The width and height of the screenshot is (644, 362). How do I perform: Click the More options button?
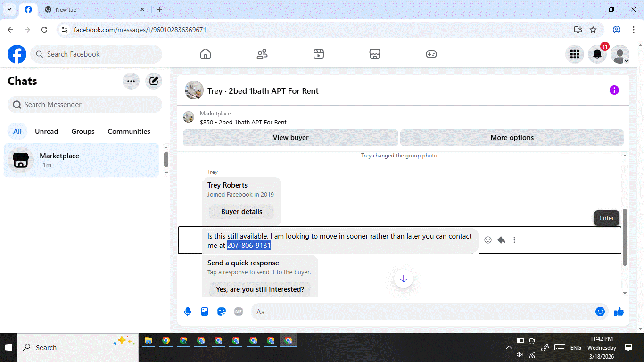(x=512, y=138)
